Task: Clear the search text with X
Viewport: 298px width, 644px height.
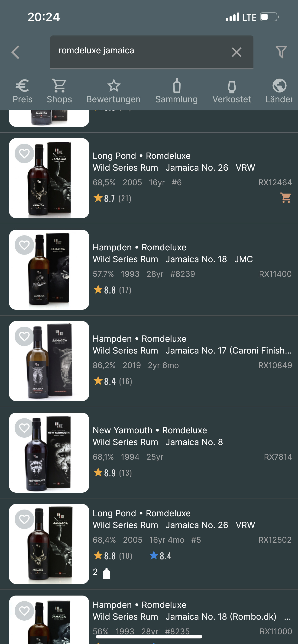Action: (x=236, y=52)
